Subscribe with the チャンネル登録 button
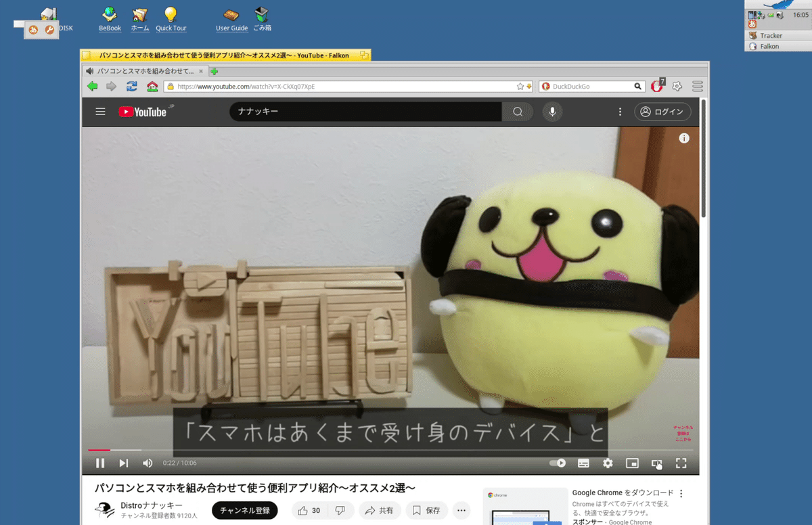 point(245,510)
